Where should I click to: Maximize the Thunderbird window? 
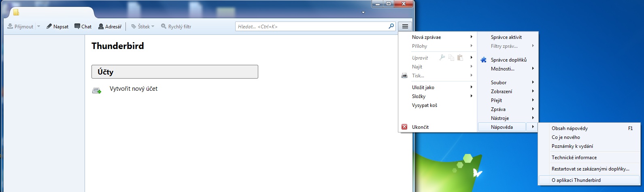(x=388, y=4)
